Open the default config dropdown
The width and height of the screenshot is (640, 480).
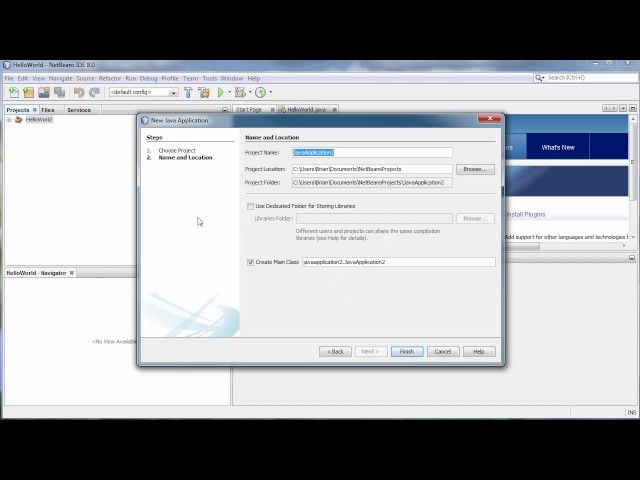173,93
